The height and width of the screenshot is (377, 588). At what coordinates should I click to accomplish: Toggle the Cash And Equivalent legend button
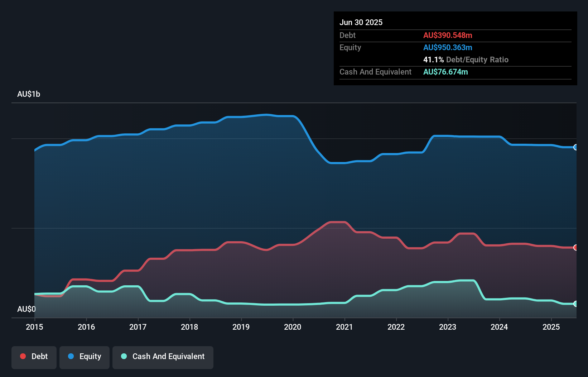[x=163, y=357]
